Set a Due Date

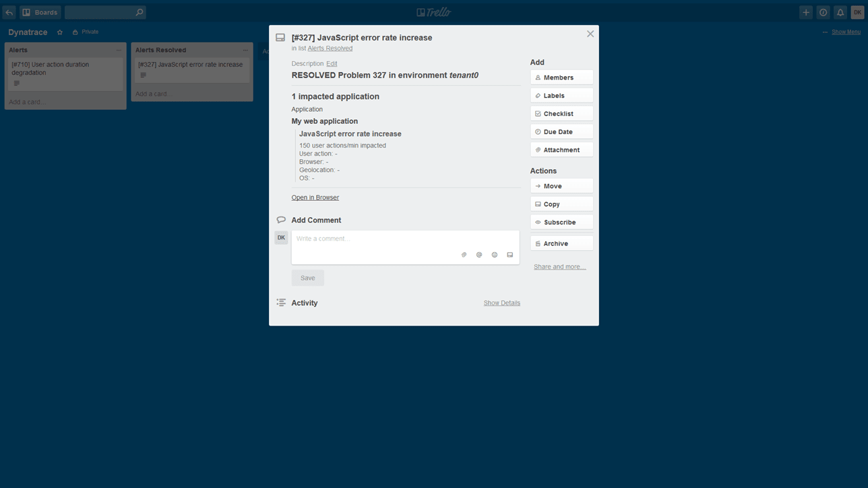[561, 132]
